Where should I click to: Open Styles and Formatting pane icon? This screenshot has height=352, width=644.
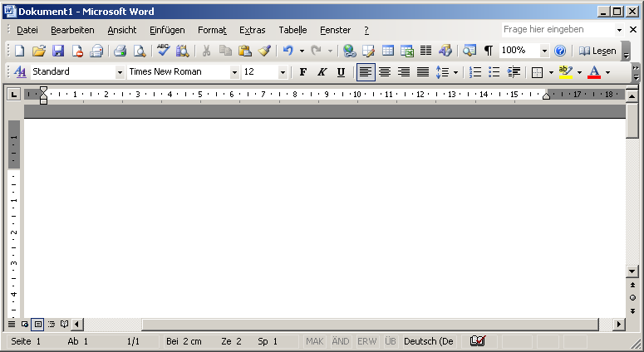point(20,72)
